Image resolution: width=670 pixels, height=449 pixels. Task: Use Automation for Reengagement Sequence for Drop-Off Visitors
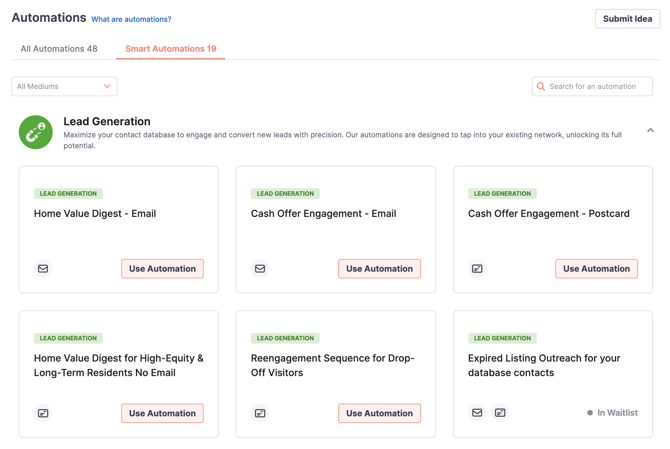(x=379, y=413)
